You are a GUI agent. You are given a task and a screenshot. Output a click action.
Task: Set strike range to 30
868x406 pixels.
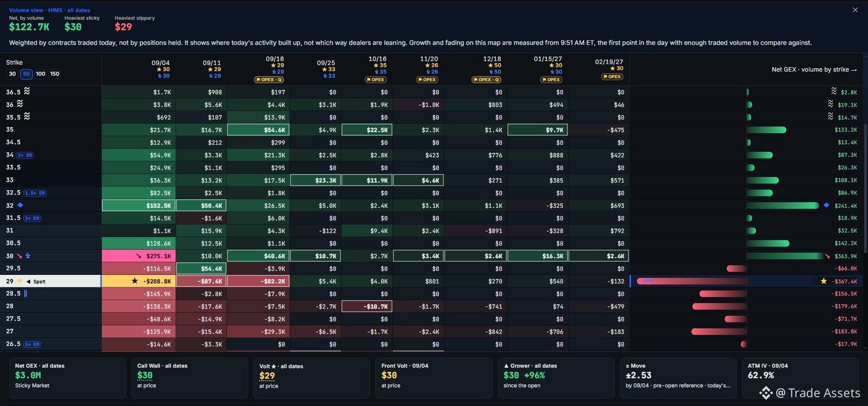click(13, 74)
